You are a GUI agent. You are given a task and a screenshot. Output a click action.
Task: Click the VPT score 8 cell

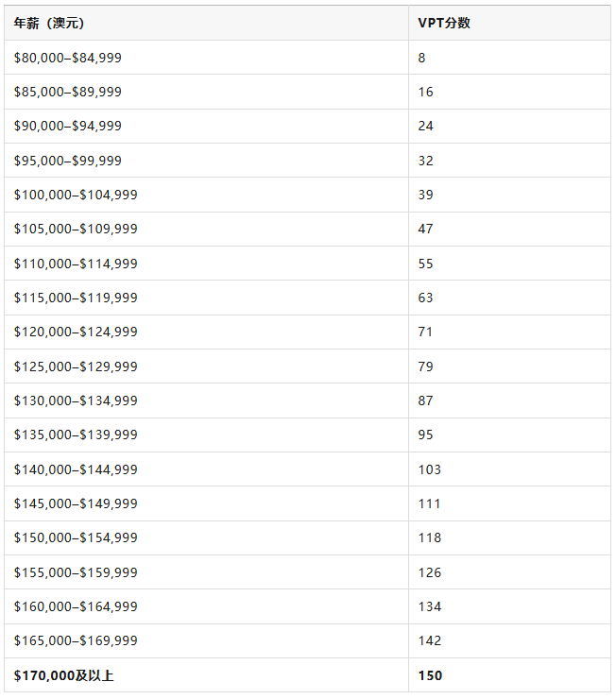[x=509, y=58]
